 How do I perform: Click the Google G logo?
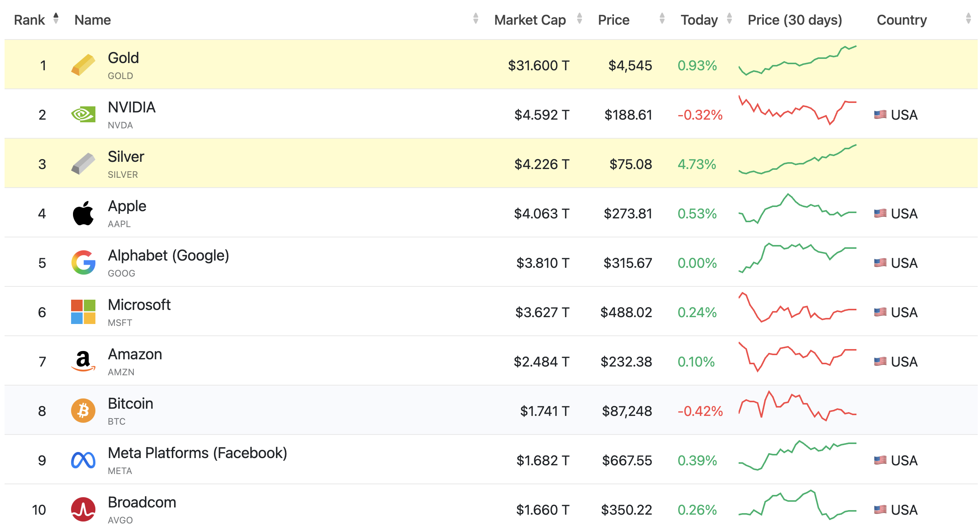(83, 262)
